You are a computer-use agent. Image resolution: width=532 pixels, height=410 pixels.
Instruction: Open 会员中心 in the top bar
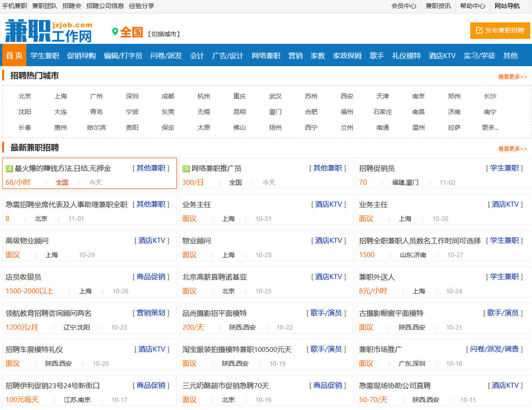[404, 6]
